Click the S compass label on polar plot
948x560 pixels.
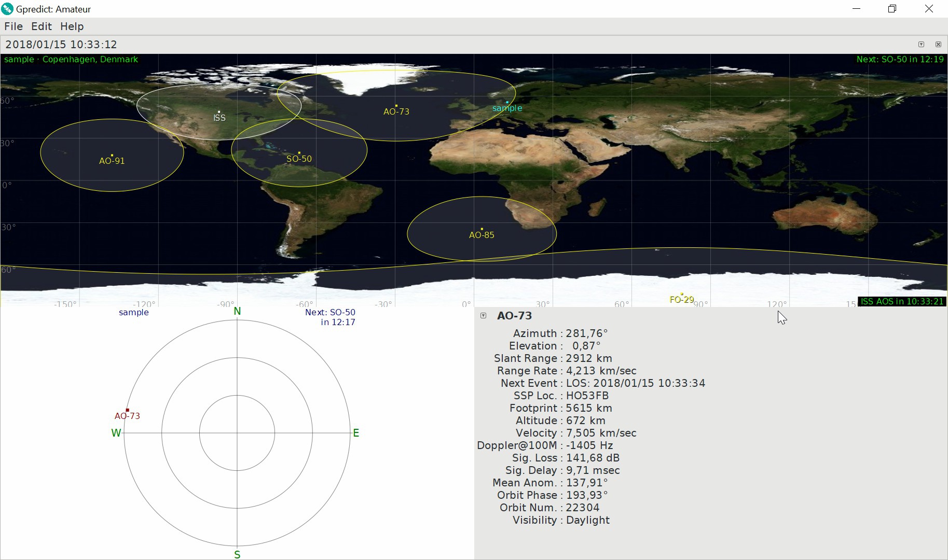click(x=237, y=555)
